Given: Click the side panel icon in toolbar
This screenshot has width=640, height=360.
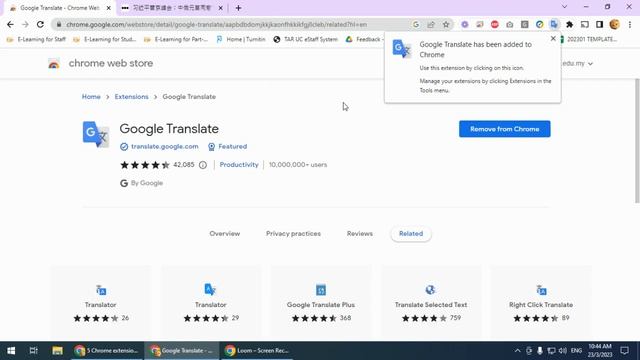Looking at the screenshot, I should 599,24.
